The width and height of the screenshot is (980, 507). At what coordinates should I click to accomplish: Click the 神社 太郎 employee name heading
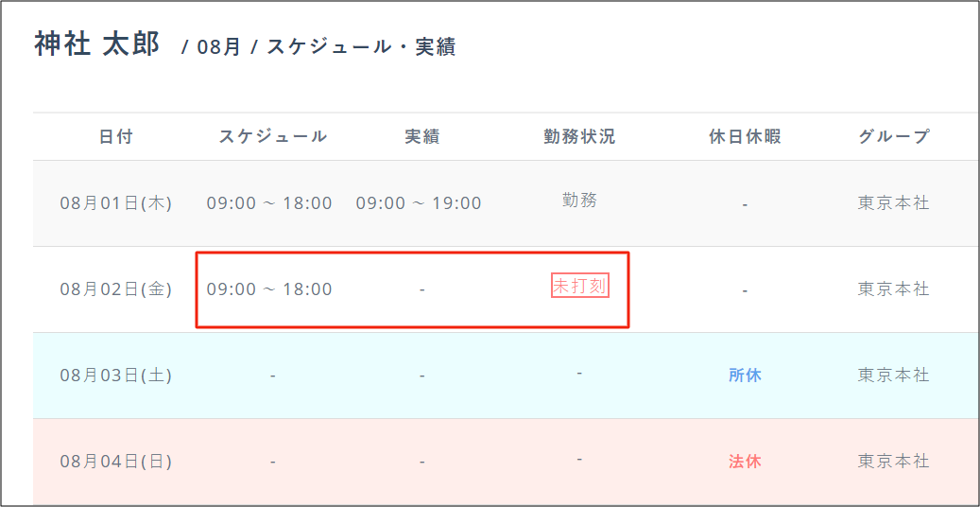pyautogui.click(x=97, y=44)
